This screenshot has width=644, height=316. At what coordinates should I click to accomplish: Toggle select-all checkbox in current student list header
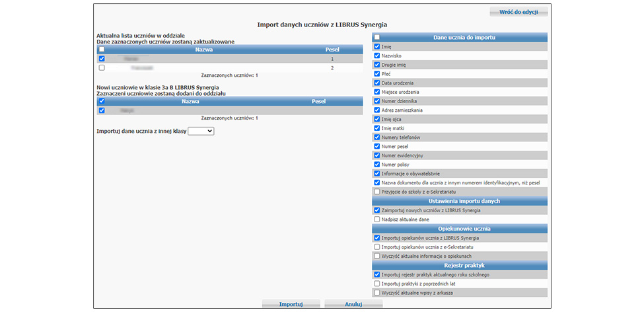click(x=102, y=50)
